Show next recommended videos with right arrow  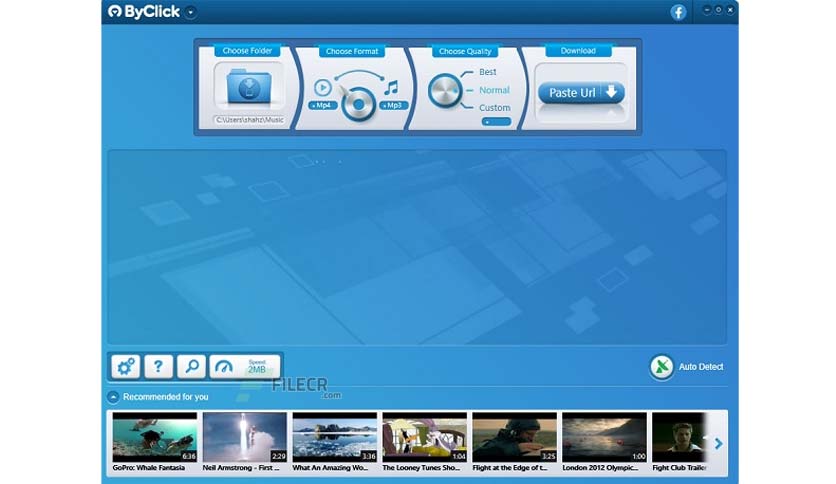pos(718,443)
